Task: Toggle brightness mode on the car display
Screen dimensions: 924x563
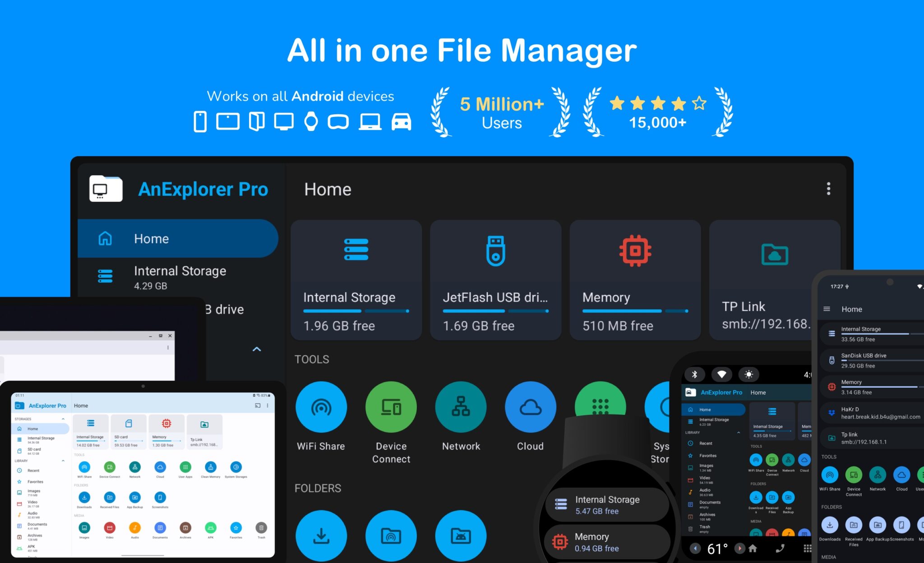Action: (748, 374)
